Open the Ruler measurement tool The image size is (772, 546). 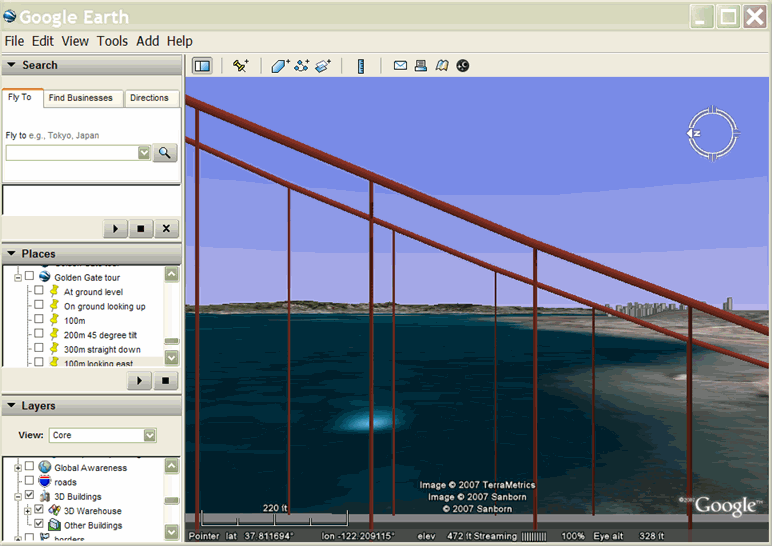pos(361,66)
